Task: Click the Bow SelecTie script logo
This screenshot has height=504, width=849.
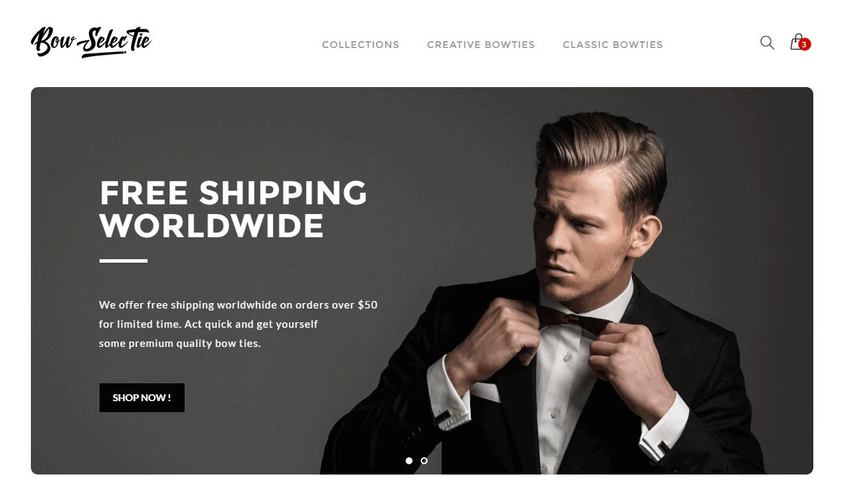Action: [x=91, y=42]
